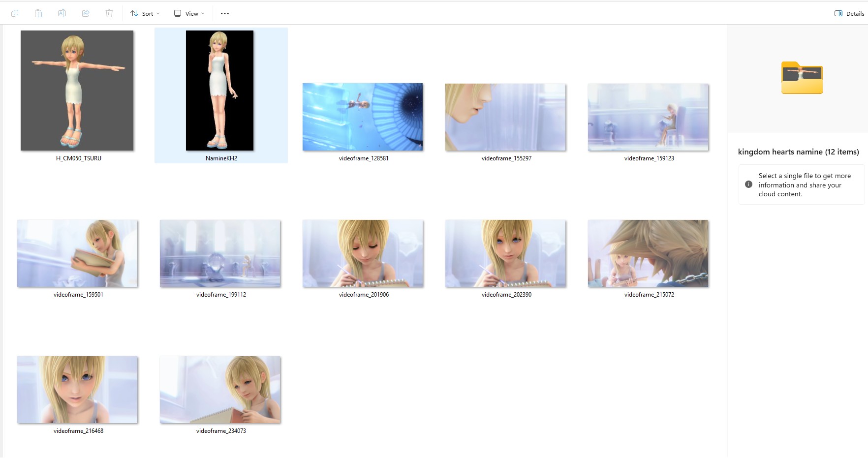This screenshot has height=458, width=868.
Task: Click the file name videoframe_216468
Action: tap(78, 431)
